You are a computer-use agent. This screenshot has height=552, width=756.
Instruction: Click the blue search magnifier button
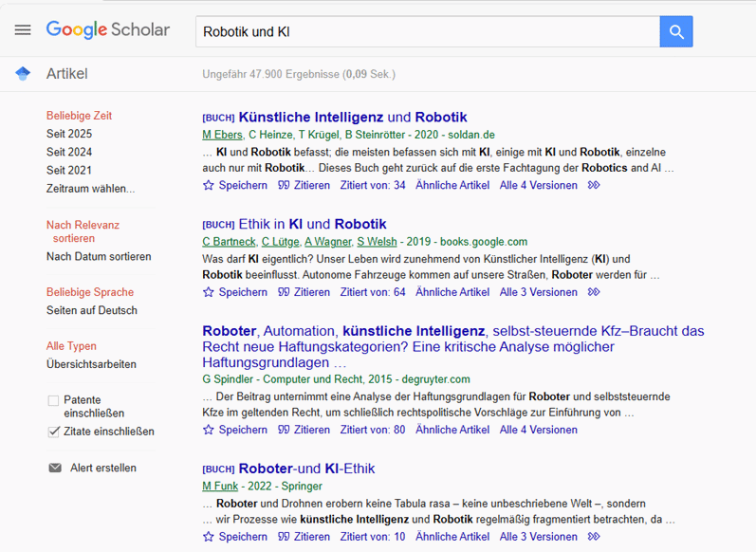(x=676, y=31)
